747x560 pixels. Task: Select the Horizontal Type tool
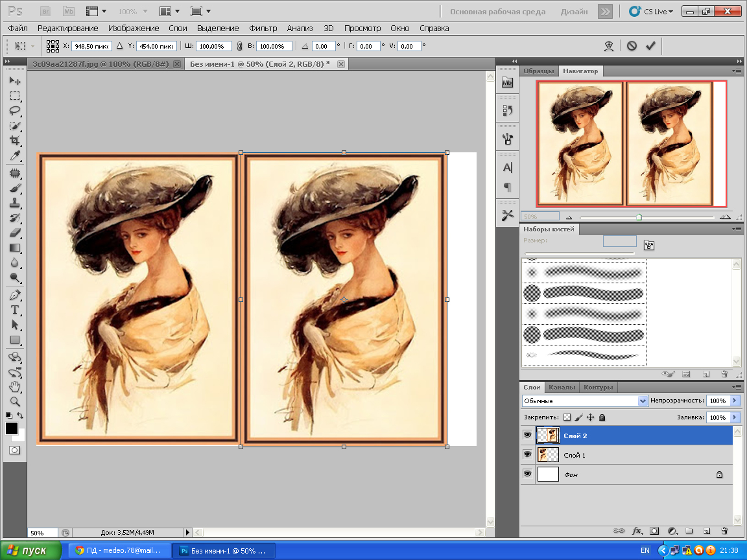click(x=15, y=310)
